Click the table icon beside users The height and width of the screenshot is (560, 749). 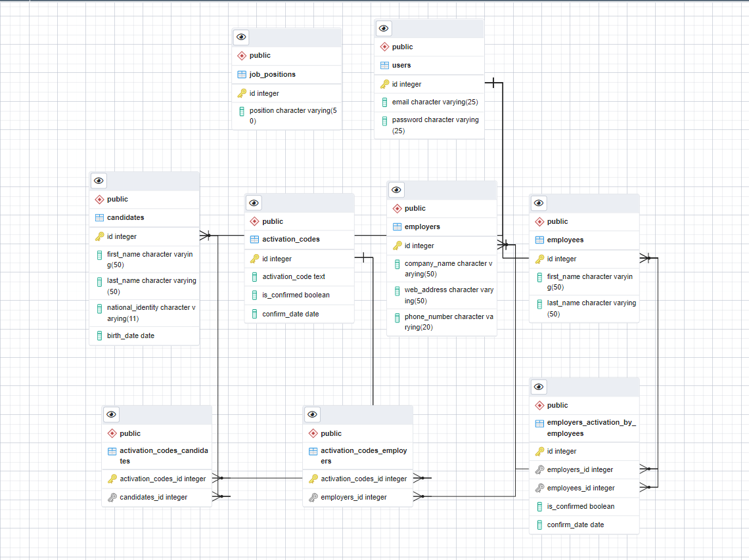pos(384,66)
